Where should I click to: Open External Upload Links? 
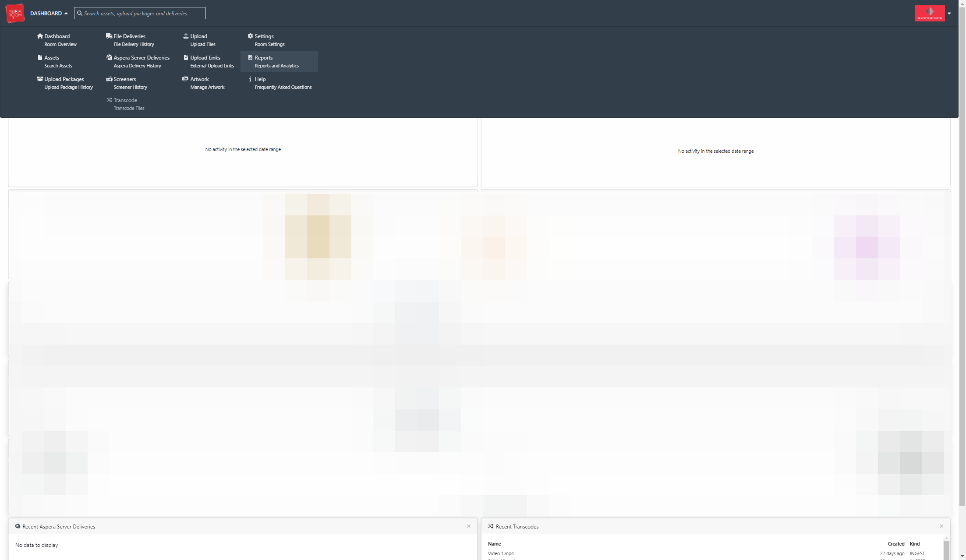point(212,66)
